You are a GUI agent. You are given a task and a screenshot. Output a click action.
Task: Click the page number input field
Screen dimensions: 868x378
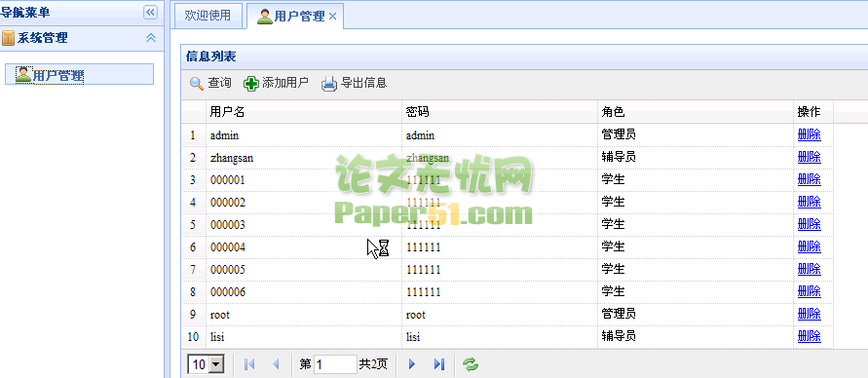click(x=335, y=364)
